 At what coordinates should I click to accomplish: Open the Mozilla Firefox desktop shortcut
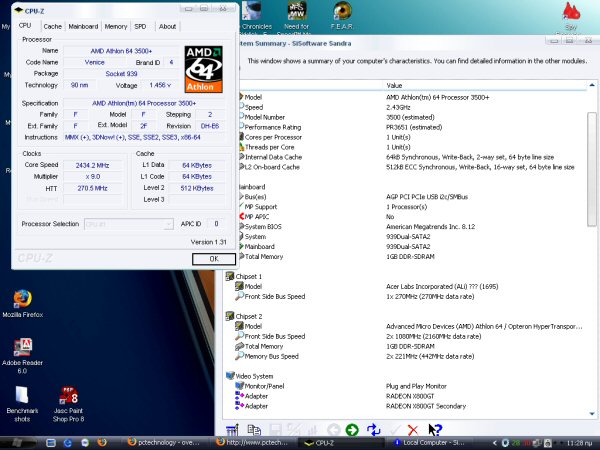(23, 304)
